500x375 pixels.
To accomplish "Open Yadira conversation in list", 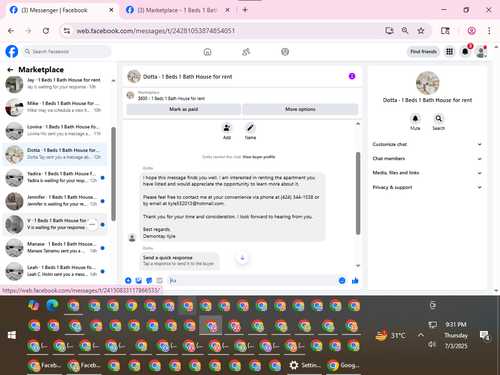I will coord(55,177).
